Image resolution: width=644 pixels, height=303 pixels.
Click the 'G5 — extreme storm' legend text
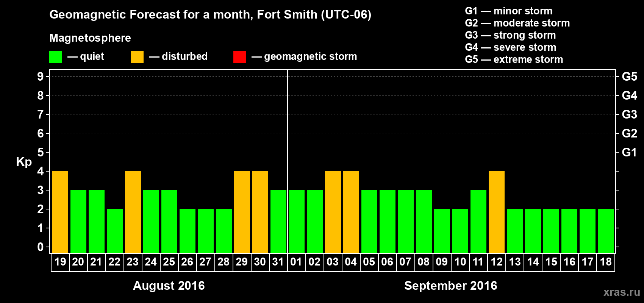point(514,59)
